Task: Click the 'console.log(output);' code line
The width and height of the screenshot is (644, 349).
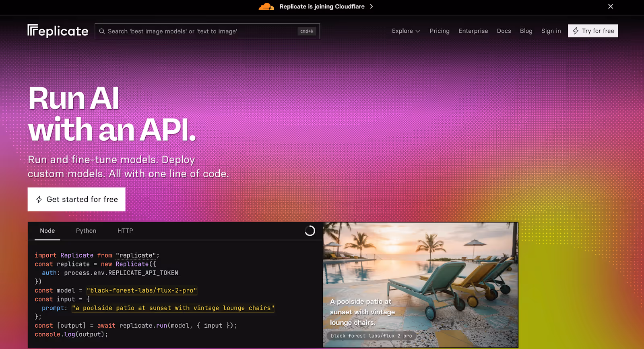Action: 71,334
